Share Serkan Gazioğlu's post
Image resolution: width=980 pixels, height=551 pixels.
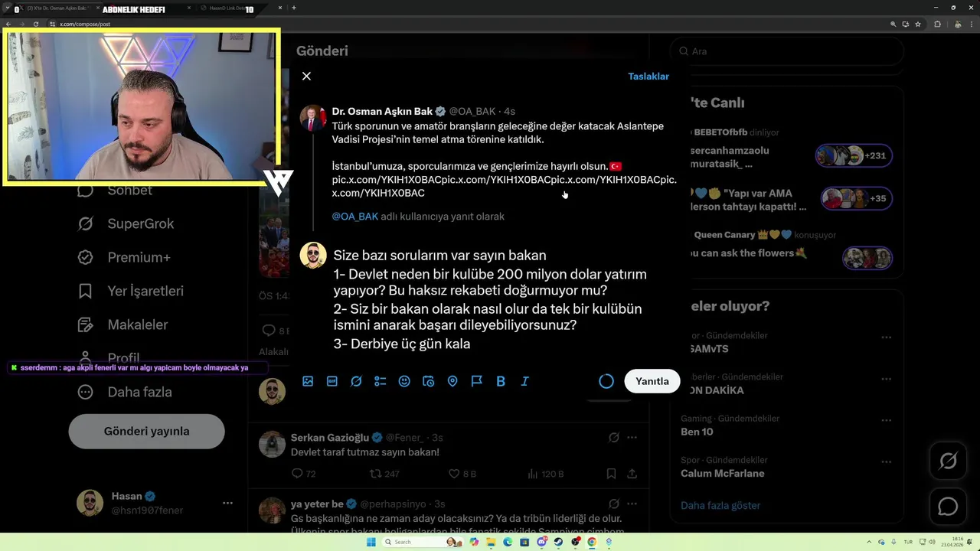pyautogui.click(x=632, y=474)
